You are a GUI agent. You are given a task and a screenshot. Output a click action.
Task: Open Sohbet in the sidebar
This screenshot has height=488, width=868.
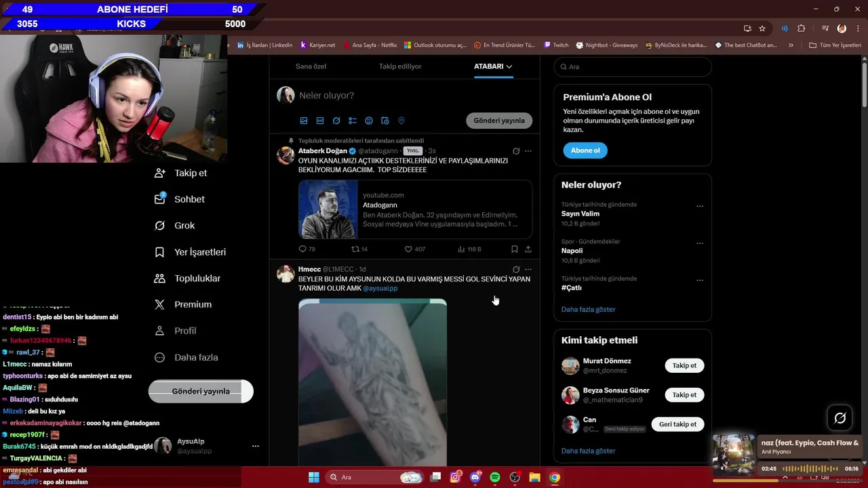pos(180,199)
